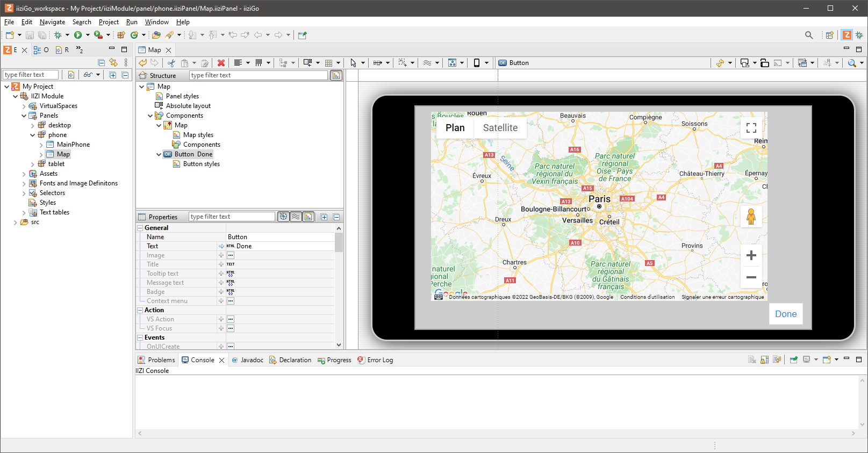Open the Navigate menu
The image size is (868, 453).
[52, 22]
